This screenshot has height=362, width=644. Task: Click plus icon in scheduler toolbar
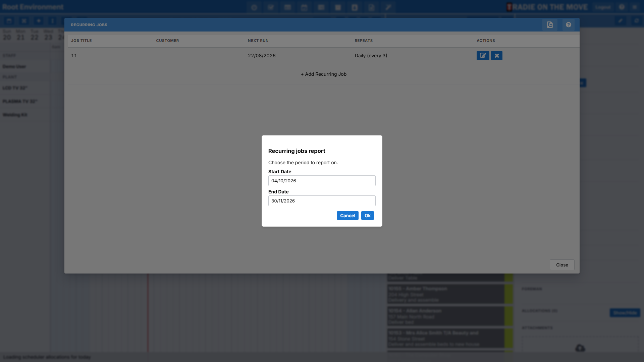pos(39,21)
